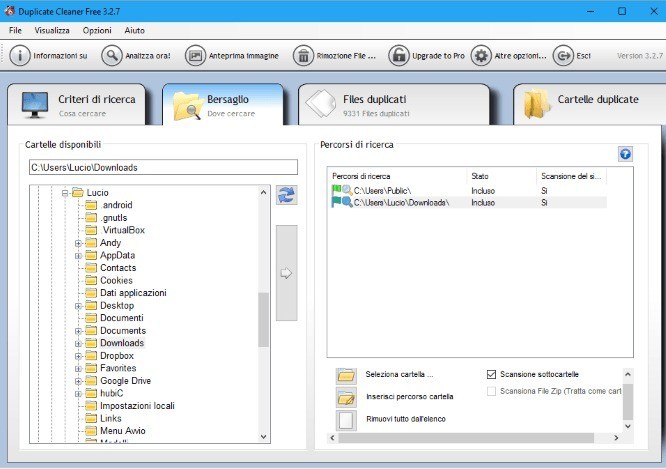Screen dimensions: 666x469
Task: Open Anteprima immagine preview icon
Action: [195, 55]
